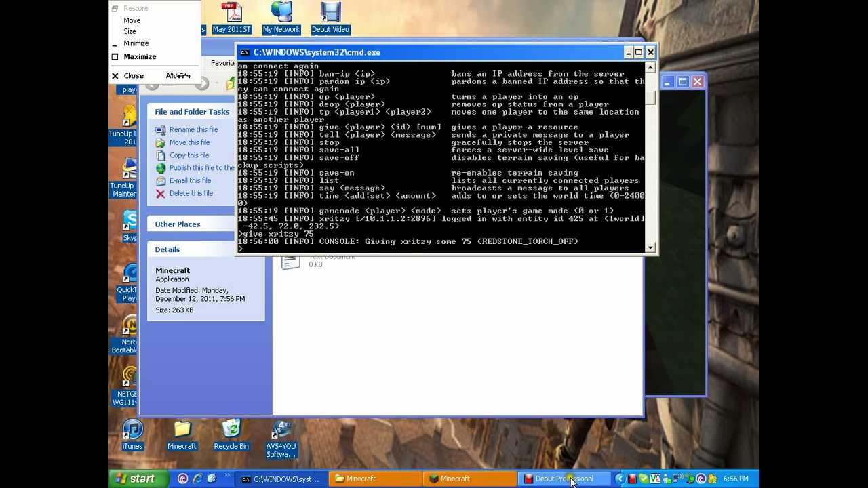Click the cmd.exe title bar icon
This screenshot has height=488, width=868.
pos(245,52)
